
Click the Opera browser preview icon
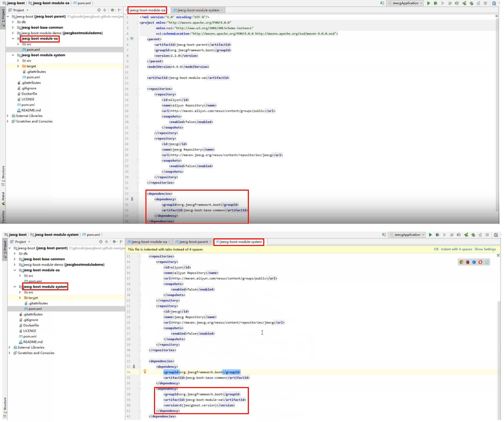click(480, 262)
